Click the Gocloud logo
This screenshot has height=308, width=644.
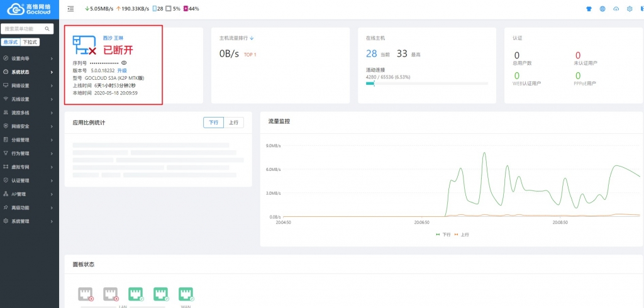(29, 9)
